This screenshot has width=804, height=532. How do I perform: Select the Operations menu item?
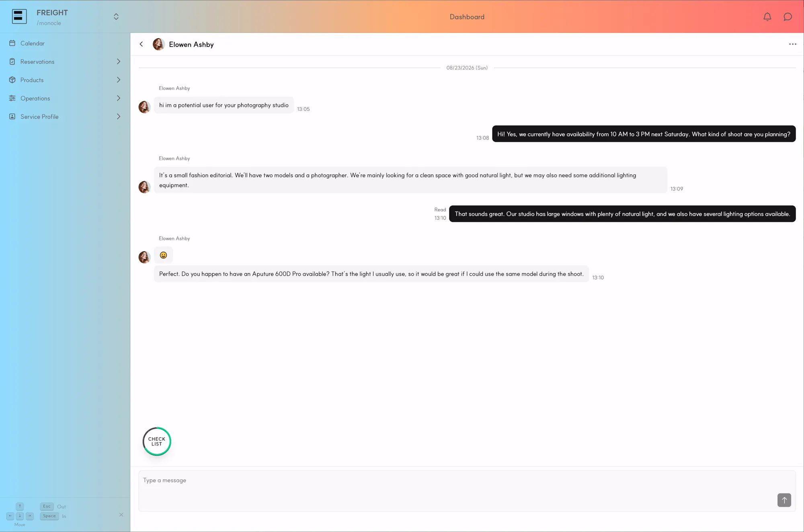(65, 98)
